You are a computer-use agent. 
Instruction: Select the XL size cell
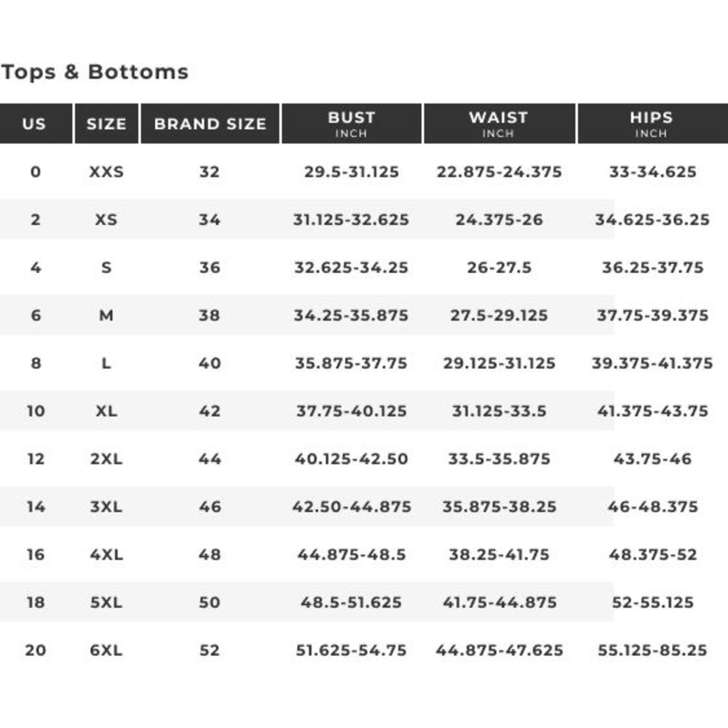pos(106,411)
